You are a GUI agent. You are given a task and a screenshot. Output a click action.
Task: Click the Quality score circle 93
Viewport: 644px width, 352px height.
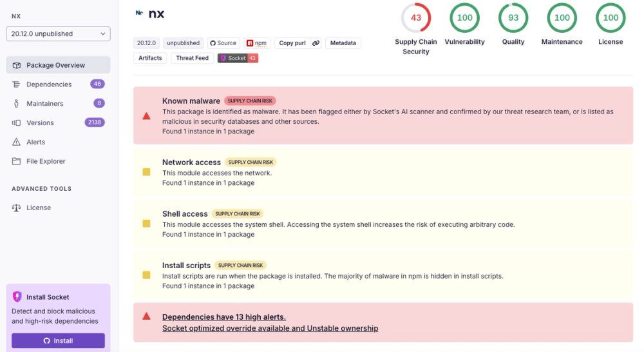pyautogui.click(x=513, y=17)
